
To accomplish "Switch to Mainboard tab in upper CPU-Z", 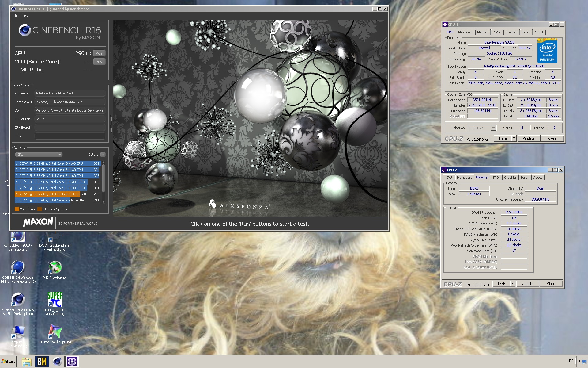I will point(466,32).
